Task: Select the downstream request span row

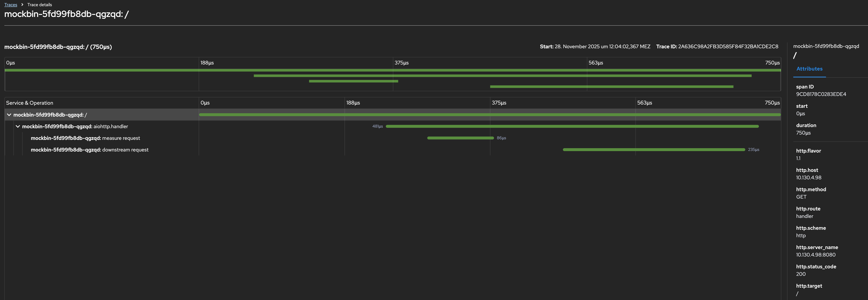Action: click(89, 150)
